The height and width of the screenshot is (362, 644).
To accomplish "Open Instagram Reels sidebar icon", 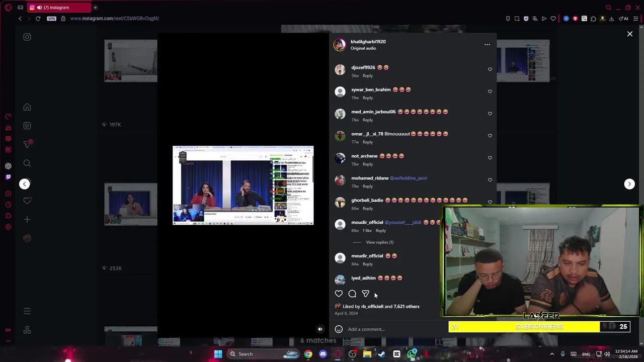I will tap(27, 126).
